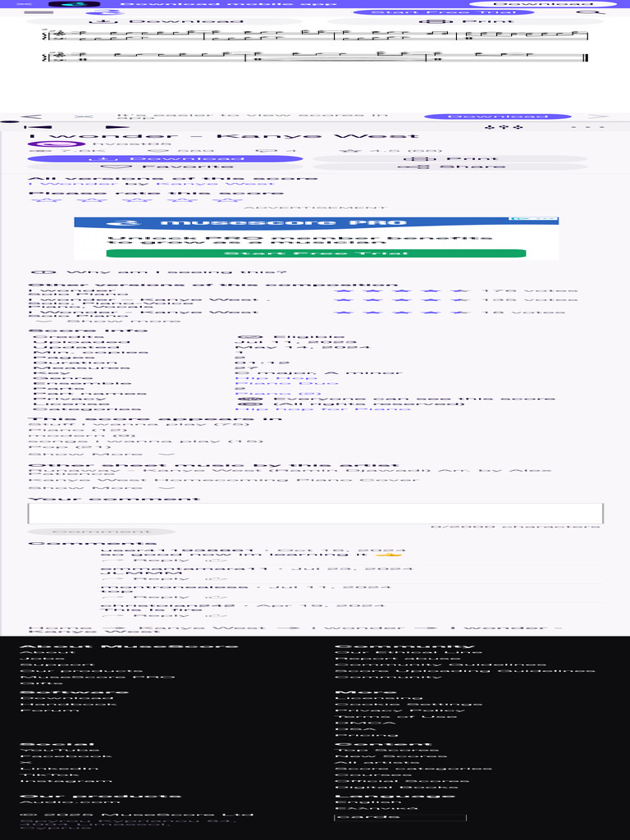Open the 'Hip hop for Piano' category

click(323, 409)
